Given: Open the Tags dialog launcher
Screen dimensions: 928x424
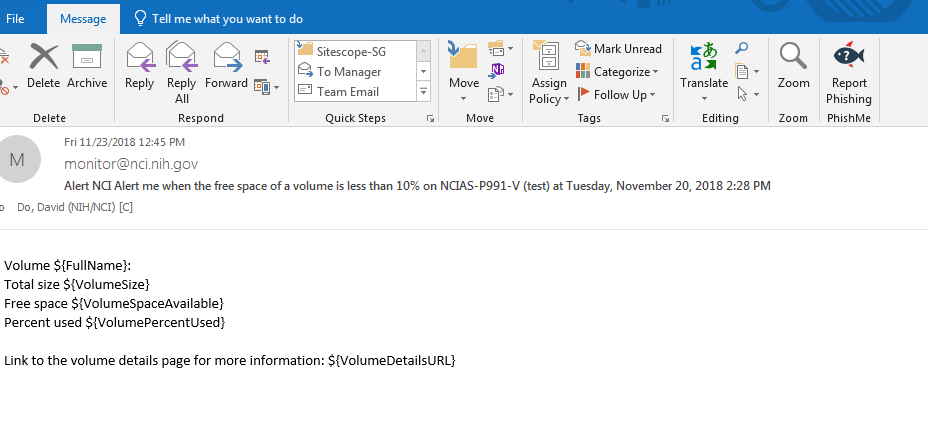Looking at the screenshot, I should click(665, 118).
